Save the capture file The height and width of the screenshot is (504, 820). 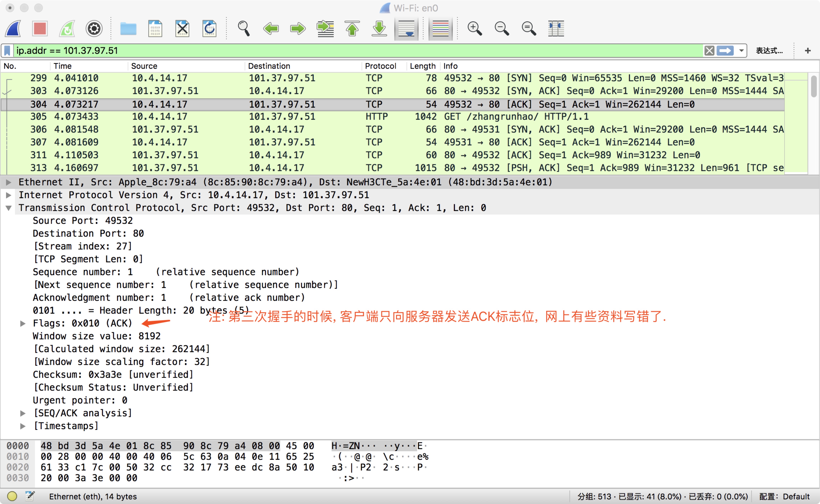click(x=155, y=29)
